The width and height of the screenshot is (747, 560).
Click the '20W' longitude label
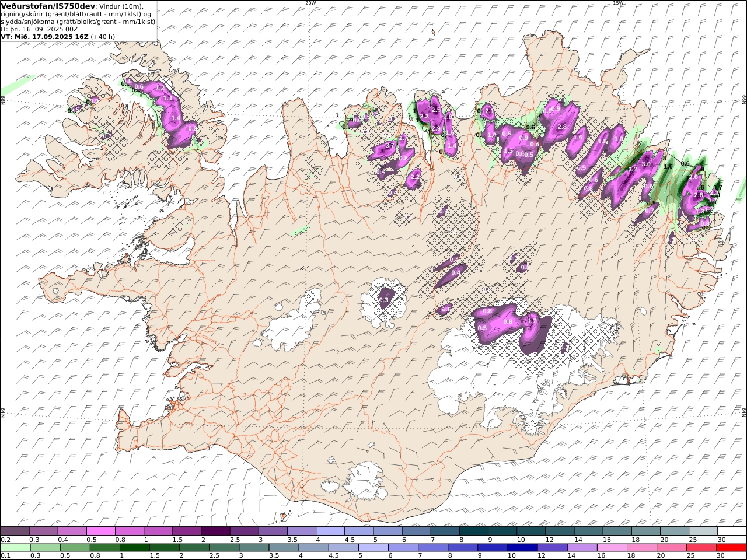tap(310, 3)
